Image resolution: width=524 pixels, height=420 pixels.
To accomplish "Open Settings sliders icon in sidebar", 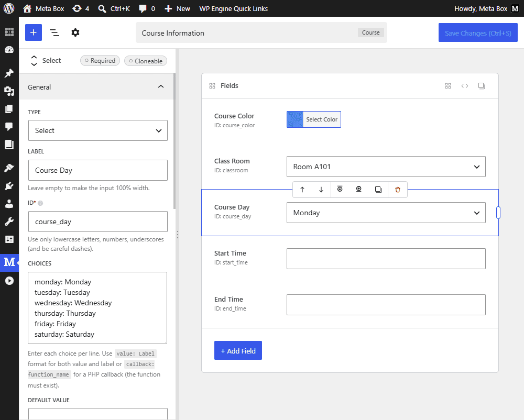I will pyautogui.click(x=9, y=239).
